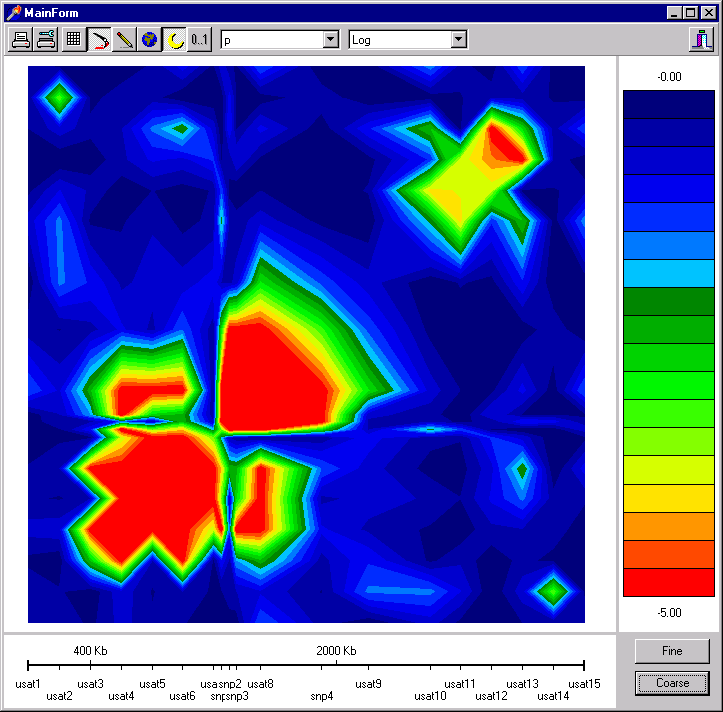Toggle the red curve toolbar button

pyautogui.click(x=99, y=40)
